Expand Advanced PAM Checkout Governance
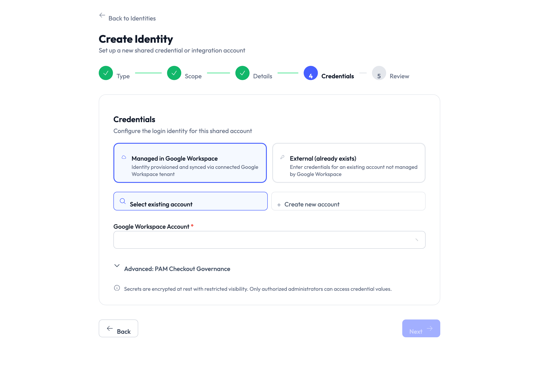Image resolution: width=539 pixels, height=392 pixels. coord(177,268)
